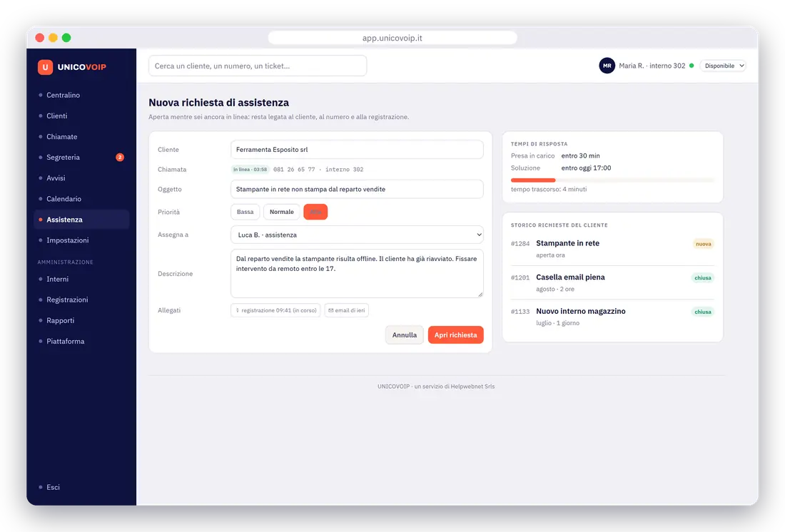This screenshot has height=532, width=785.
Task: Click the Apri richiesta button
Action: [455, 334]
